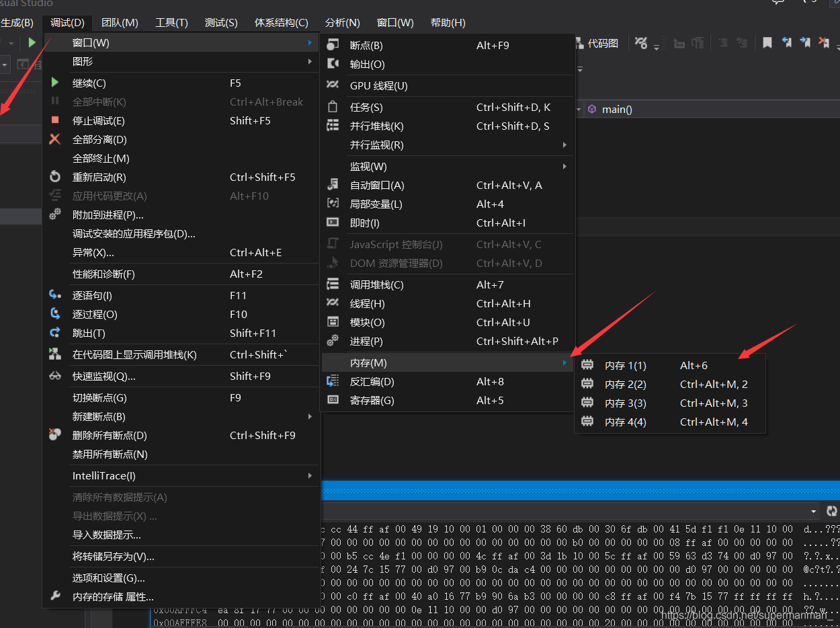Click the 附加到进程(P) gear icon

click(55, 214)
